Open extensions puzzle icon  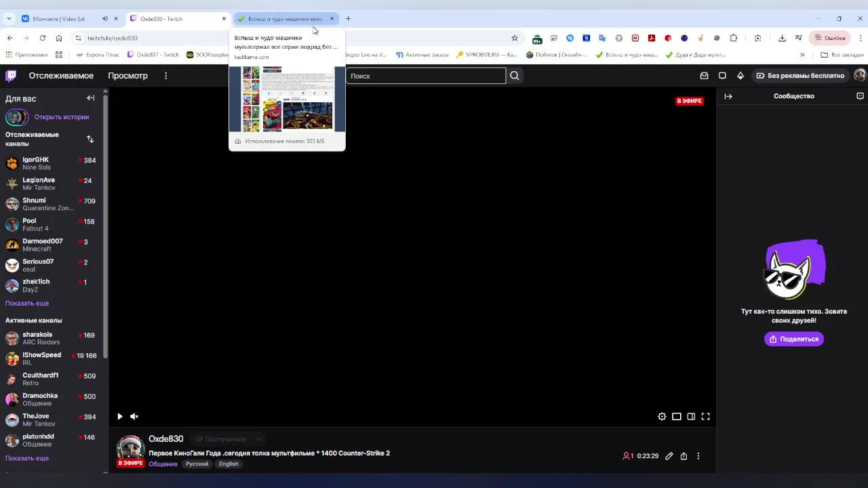[734, 38]
